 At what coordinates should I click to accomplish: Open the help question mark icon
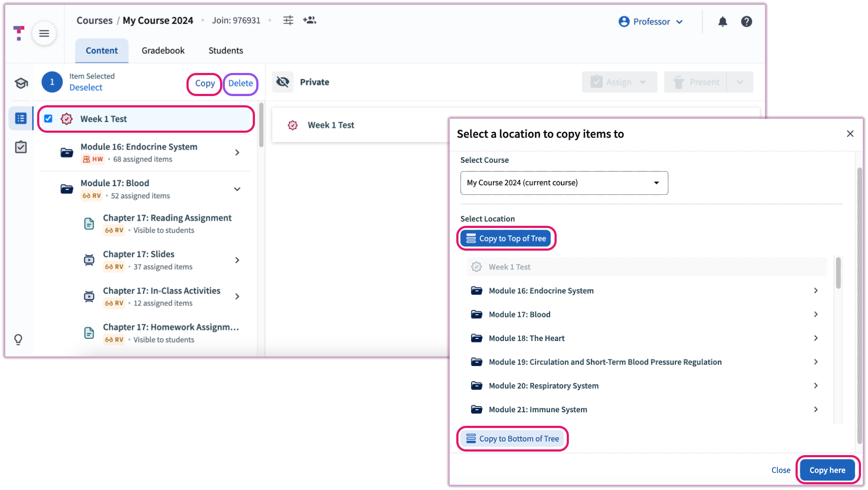tap(747, 21)
